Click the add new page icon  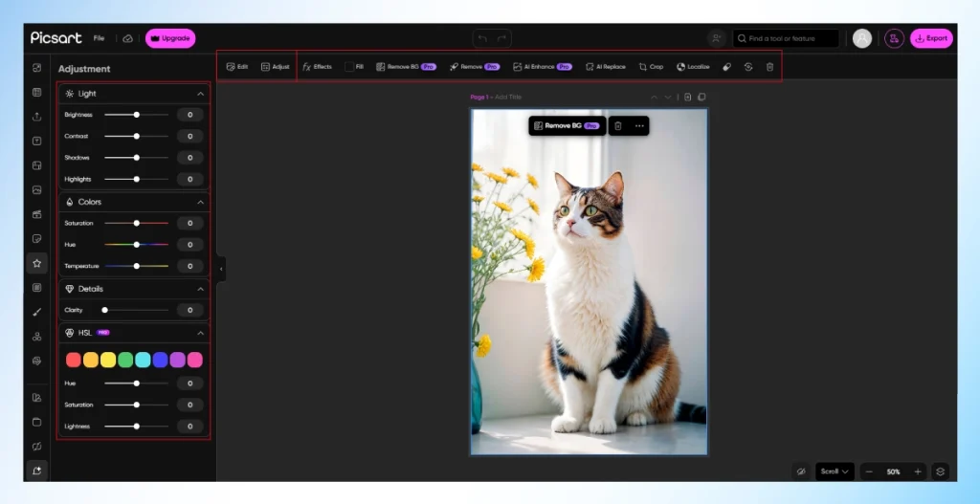pos(687,98)
